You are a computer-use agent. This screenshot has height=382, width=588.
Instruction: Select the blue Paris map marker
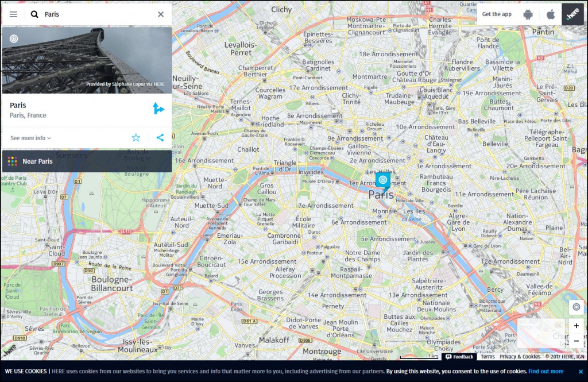pyautogui.click(x=382, y=182)
